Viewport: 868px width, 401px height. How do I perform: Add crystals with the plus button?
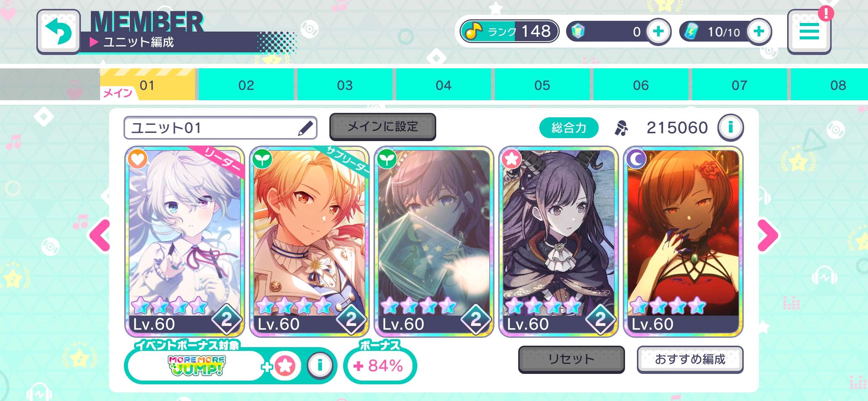click(x=658, y=32)
